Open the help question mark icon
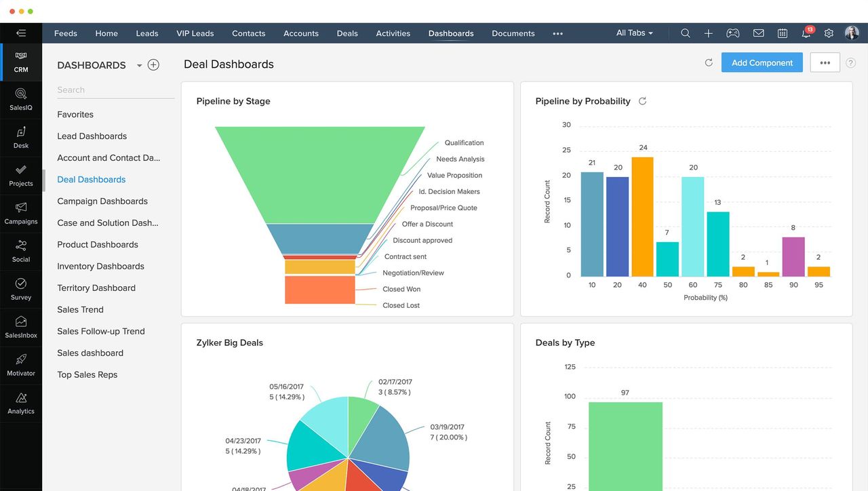The height and width of the screenshot is (491, 868). [851, 63]
